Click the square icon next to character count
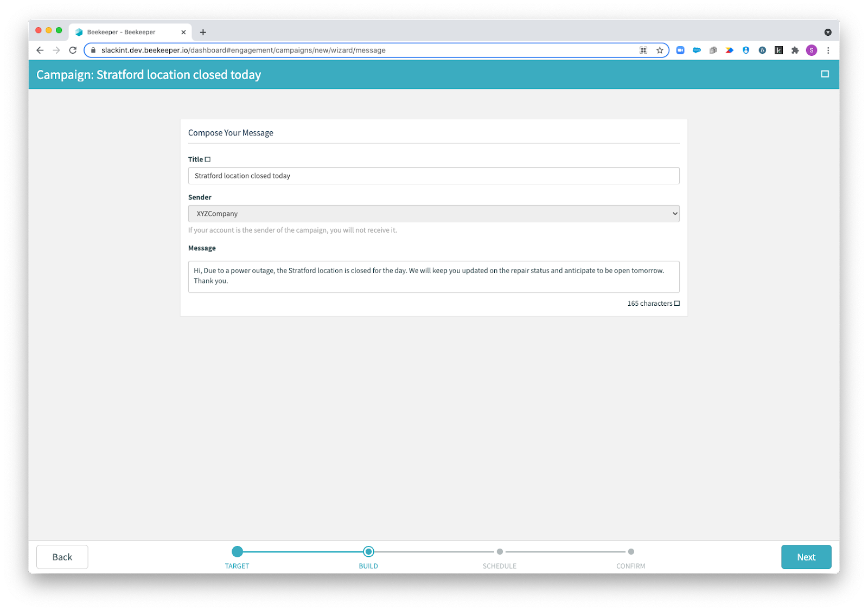This screenshot has width=868, height=611. 677,304
